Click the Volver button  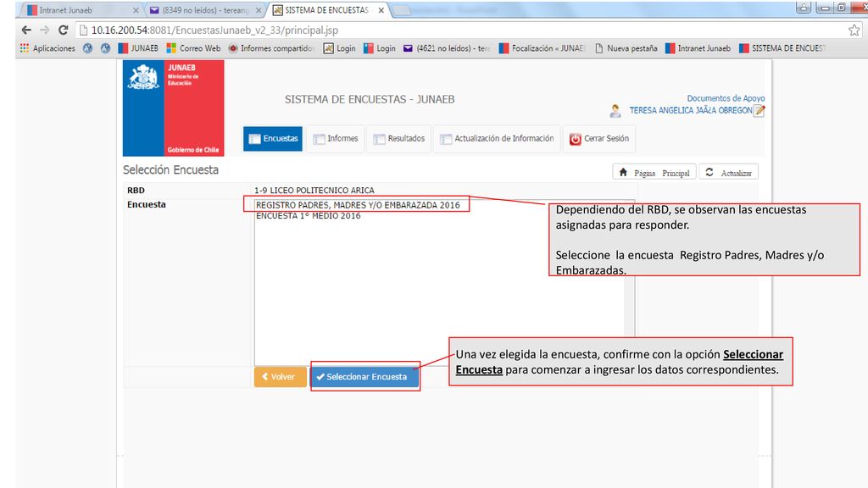[x=280, y=377]
